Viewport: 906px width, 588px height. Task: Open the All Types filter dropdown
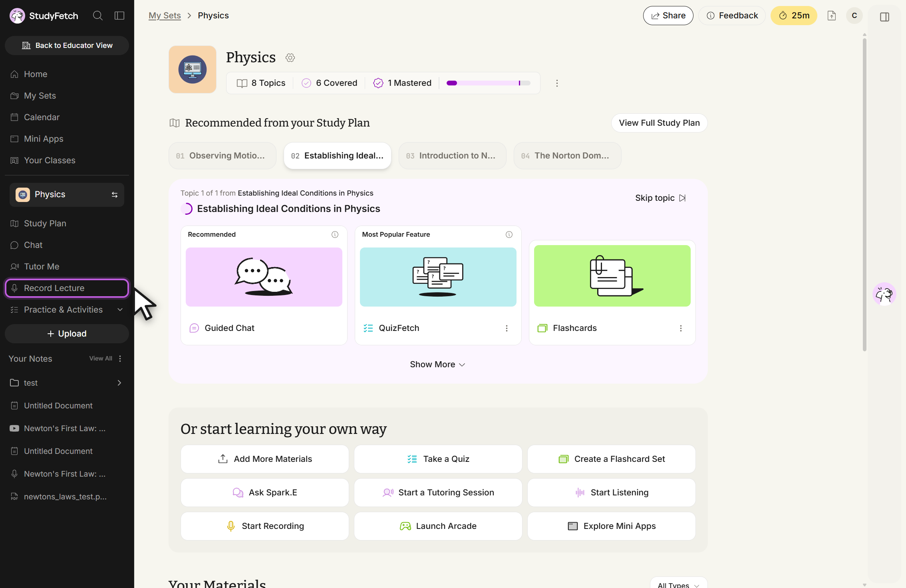(678, 584)
